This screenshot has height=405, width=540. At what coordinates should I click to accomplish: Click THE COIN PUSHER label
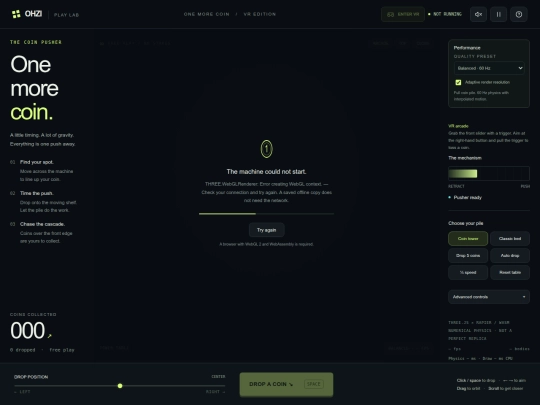pyautogui.click(x=36, y=42)
